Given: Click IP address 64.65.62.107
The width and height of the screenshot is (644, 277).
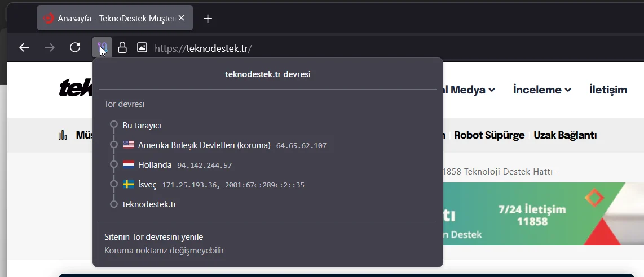Looking at the screenshot, I should [301, 145].
